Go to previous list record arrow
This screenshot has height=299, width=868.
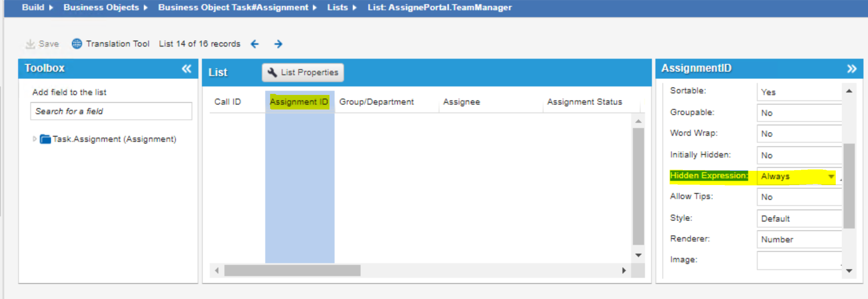pyautogui.click(x=255, y=44)
